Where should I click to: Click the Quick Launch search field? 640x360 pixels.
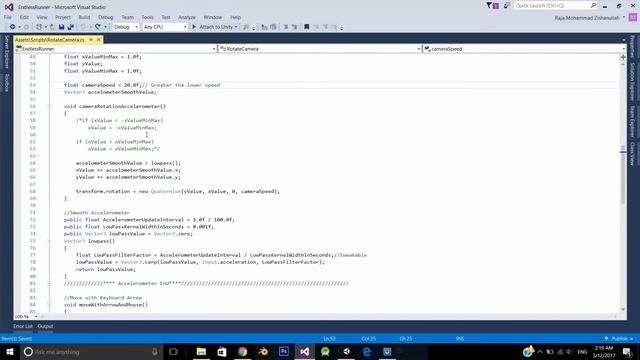point(555,6)
